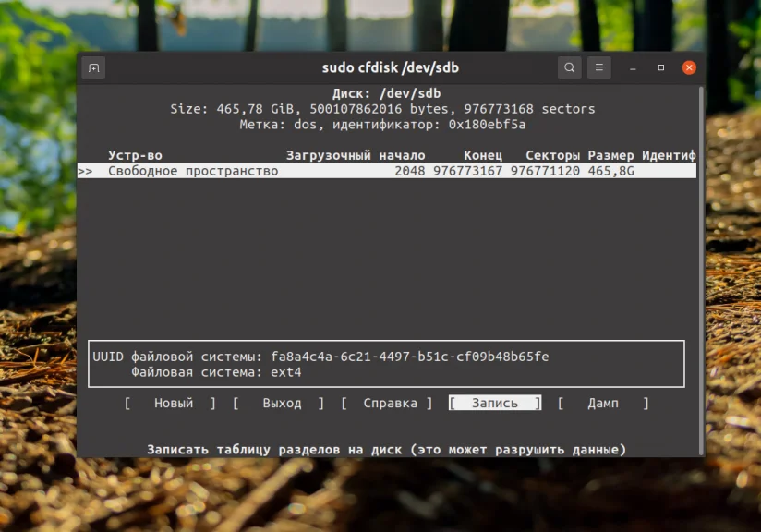Click the Размер column header
The image size is (761, 532).
611,155
